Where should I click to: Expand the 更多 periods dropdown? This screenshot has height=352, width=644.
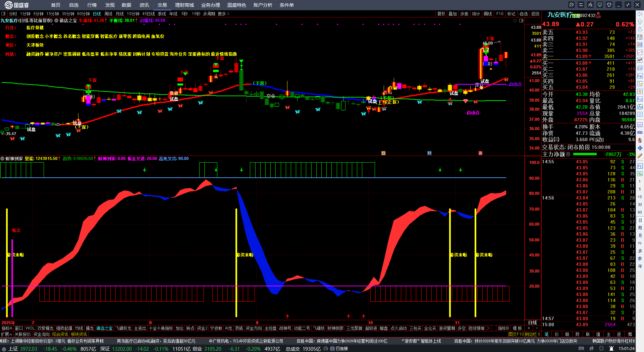click(223, 14)
